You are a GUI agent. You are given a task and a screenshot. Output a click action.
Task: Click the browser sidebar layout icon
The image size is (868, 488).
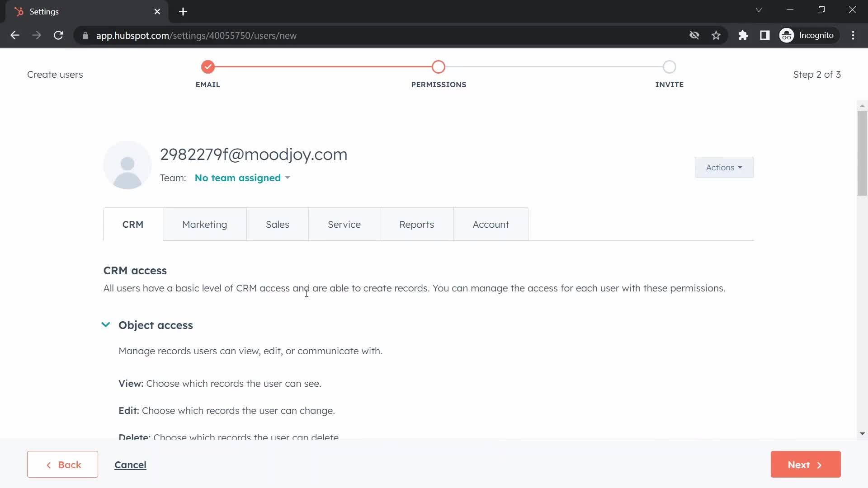[765, 35]
